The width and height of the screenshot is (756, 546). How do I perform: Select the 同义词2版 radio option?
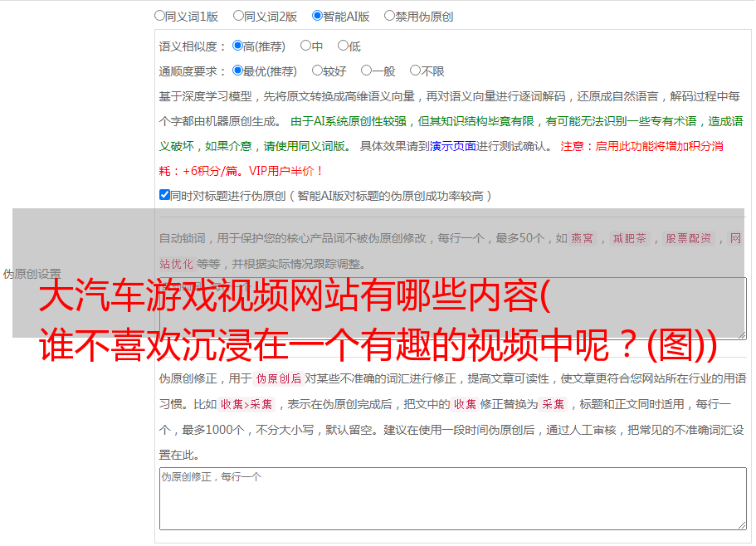238,16
